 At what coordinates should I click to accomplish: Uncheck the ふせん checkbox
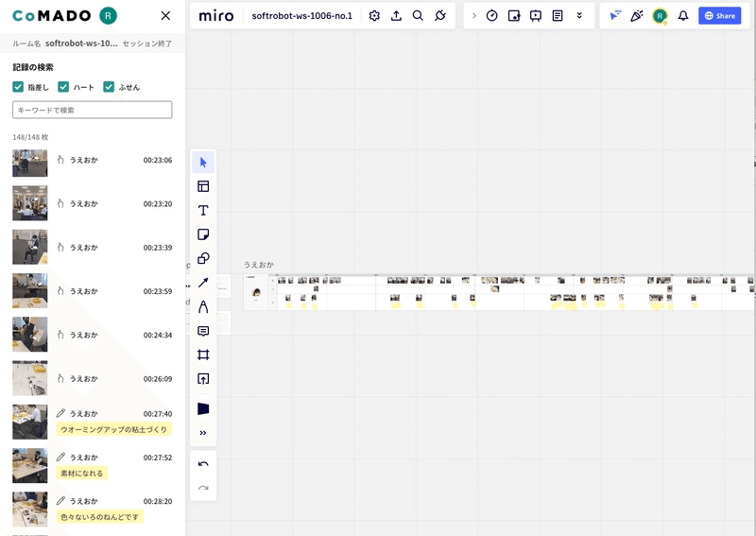(109, 87)
